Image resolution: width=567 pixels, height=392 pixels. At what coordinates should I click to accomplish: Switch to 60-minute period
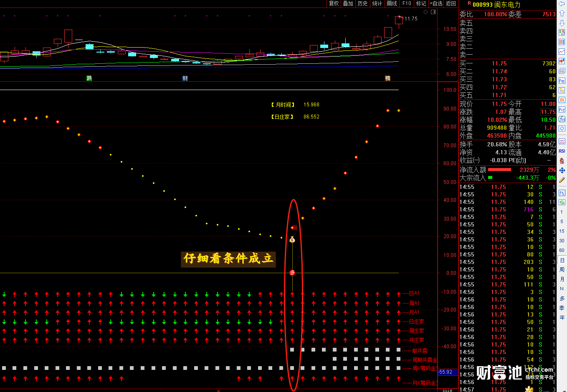point(562,250)
